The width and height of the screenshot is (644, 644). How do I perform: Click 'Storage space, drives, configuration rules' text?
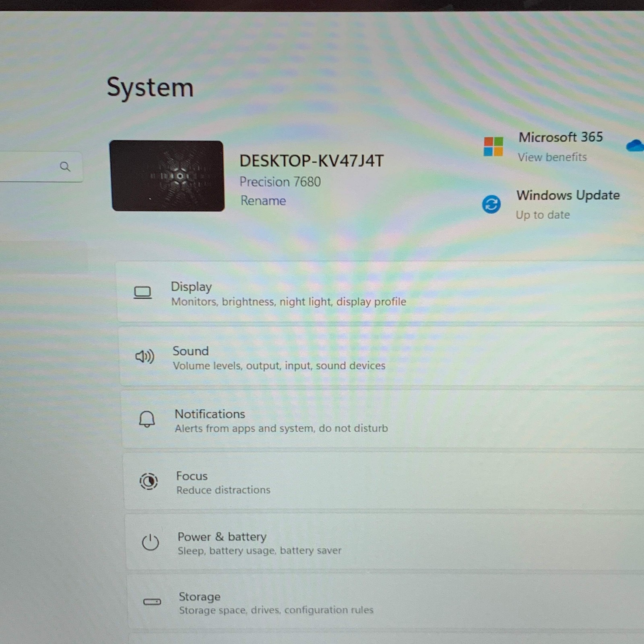[276, 610]
